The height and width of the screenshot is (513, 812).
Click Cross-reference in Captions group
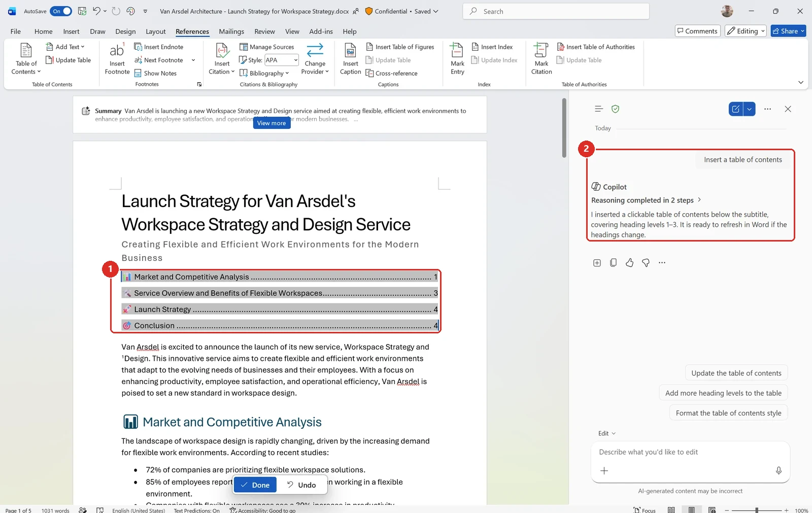click(x=392, y=73)
